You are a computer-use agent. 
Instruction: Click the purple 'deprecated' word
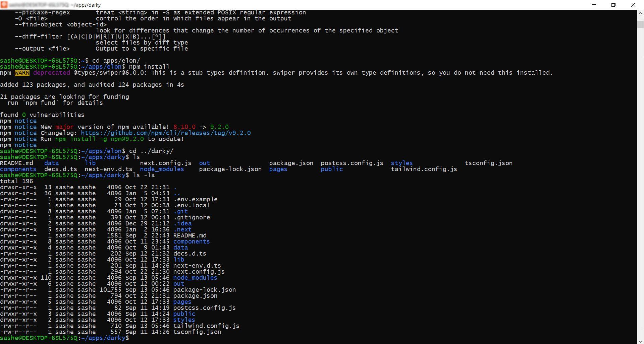(x=52, y=73)
